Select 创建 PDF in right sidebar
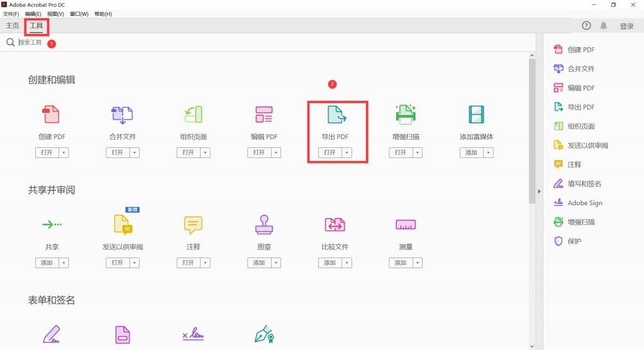The height and width of the screenshot is (350, 644). coord(574,49)
